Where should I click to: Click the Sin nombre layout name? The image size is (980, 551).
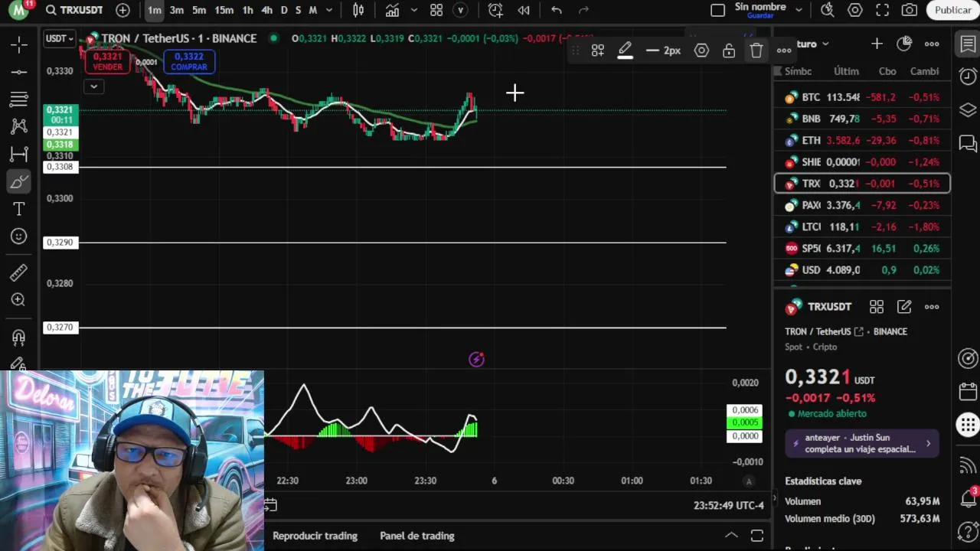[x=760, y=7]
